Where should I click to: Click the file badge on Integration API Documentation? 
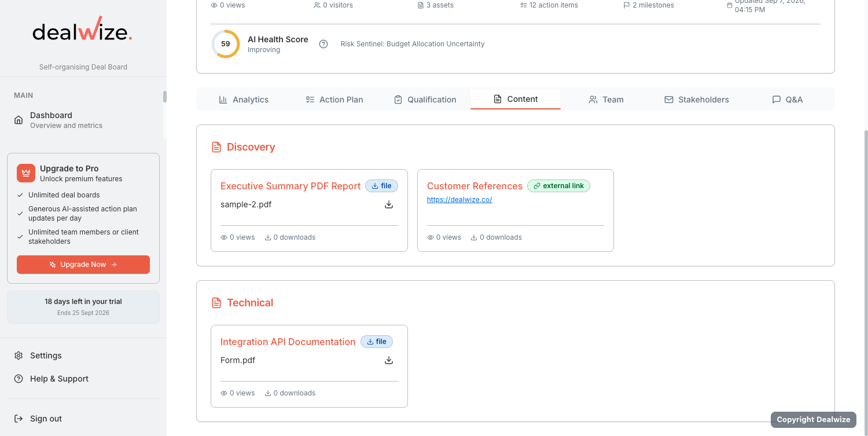(377, 342)
